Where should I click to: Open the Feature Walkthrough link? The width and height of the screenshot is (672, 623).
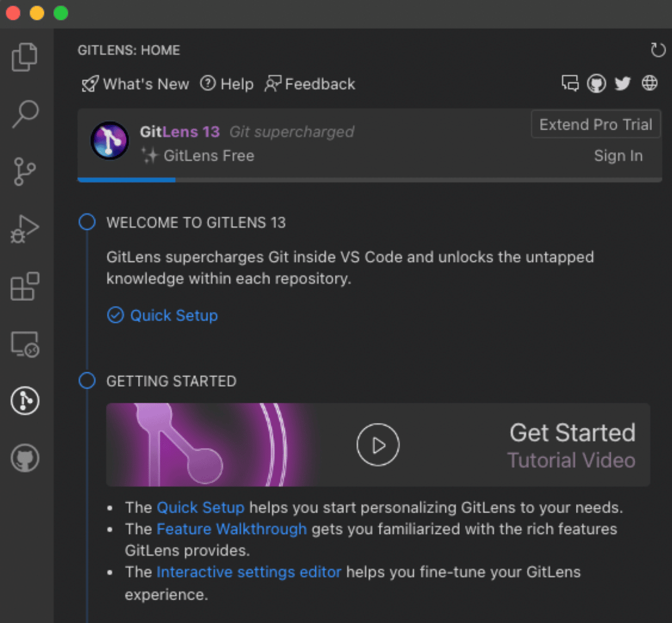point(231,529)
